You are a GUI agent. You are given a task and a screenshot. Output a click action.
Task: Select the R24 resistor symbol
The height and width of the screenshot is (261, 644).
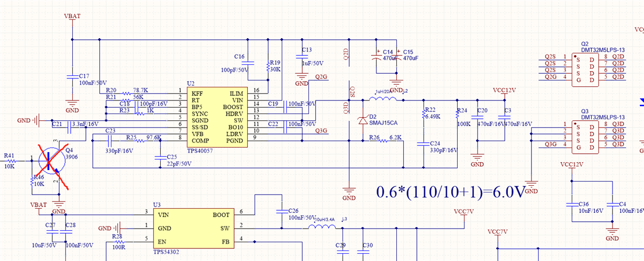(457, 115)
